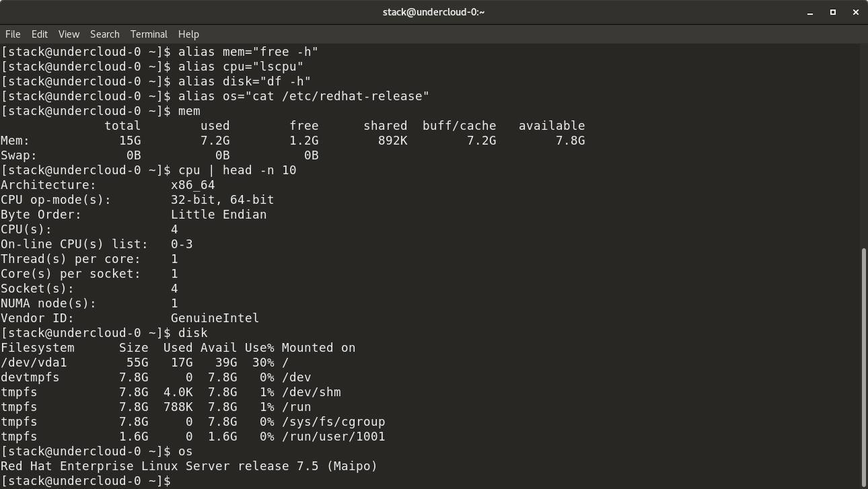Click the terminal window title bar
868x489 pixels.
434,11
